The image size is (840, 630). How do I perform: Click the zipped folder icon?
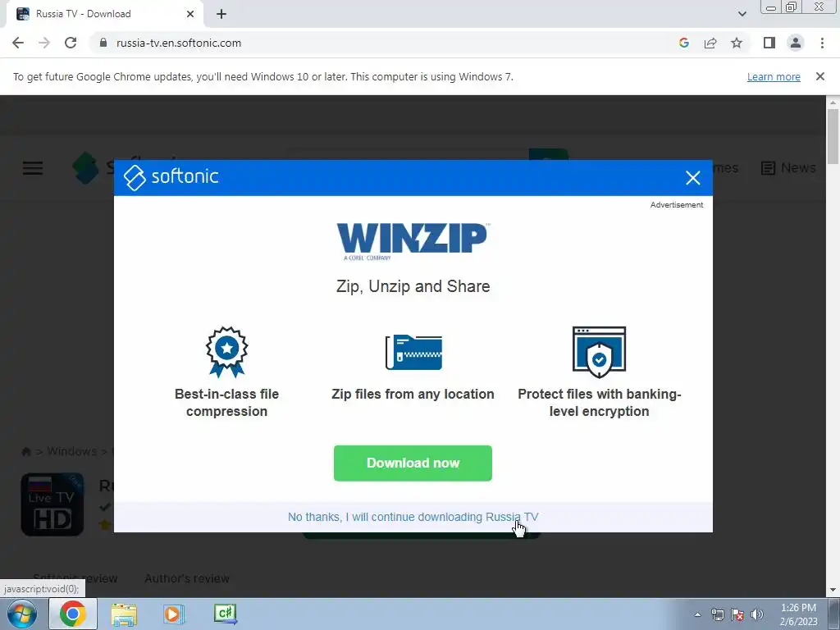(x=413, y=352)
